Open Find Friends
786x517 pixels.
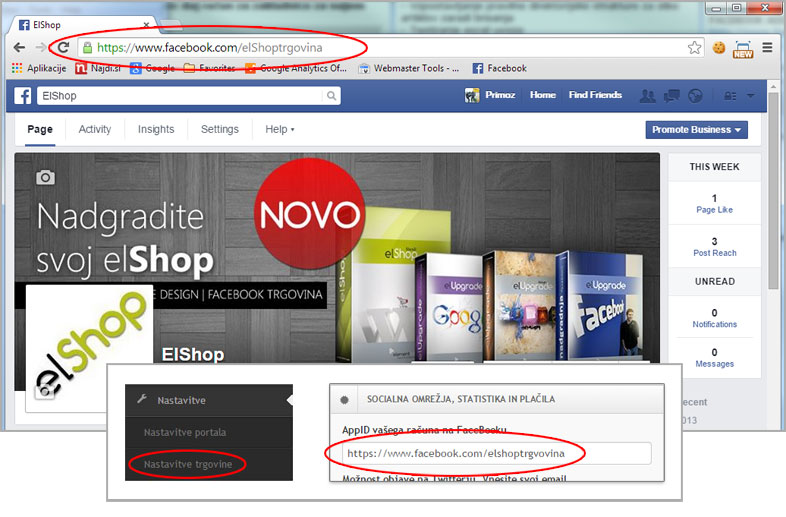point(595,95)
